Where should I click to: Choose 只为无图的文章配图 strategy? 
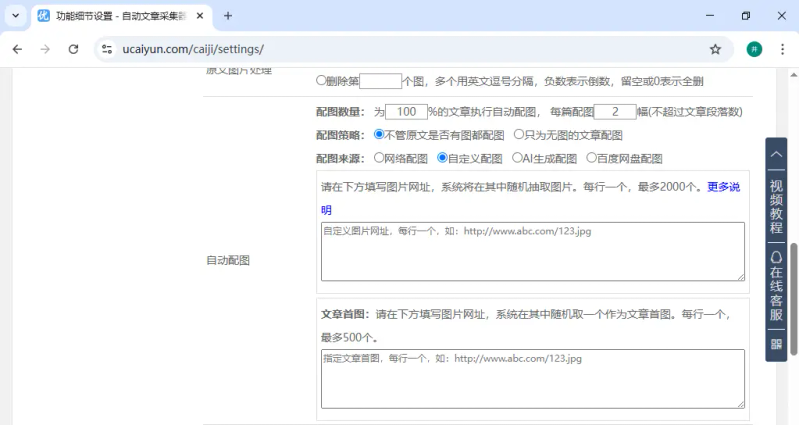pos(519,134)
